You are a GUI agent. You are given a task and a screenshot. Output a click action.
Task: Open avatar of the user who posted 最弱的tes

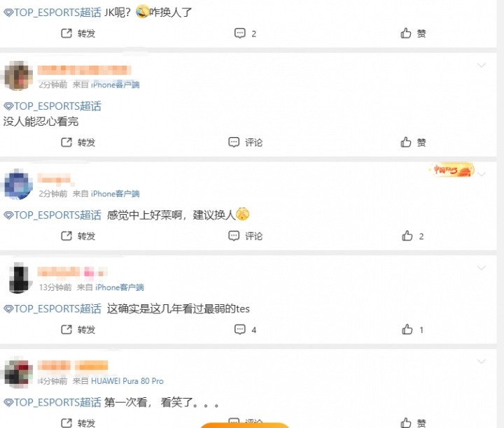[19, 278]
